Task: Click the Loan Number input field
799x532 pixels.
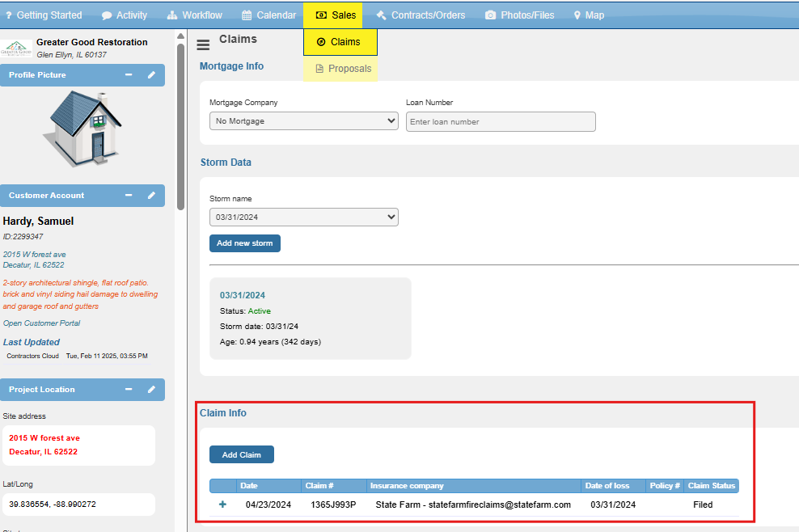Action: pos(501,122)
